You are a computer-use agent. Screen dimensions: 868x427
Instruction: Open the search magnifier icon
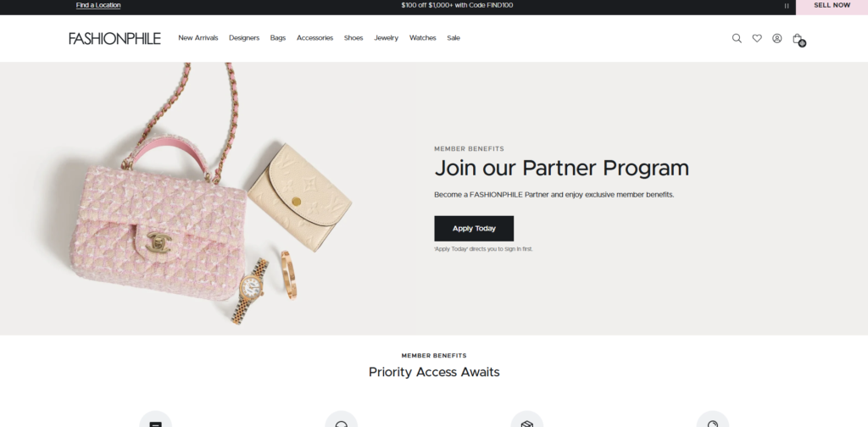(737, 38)
